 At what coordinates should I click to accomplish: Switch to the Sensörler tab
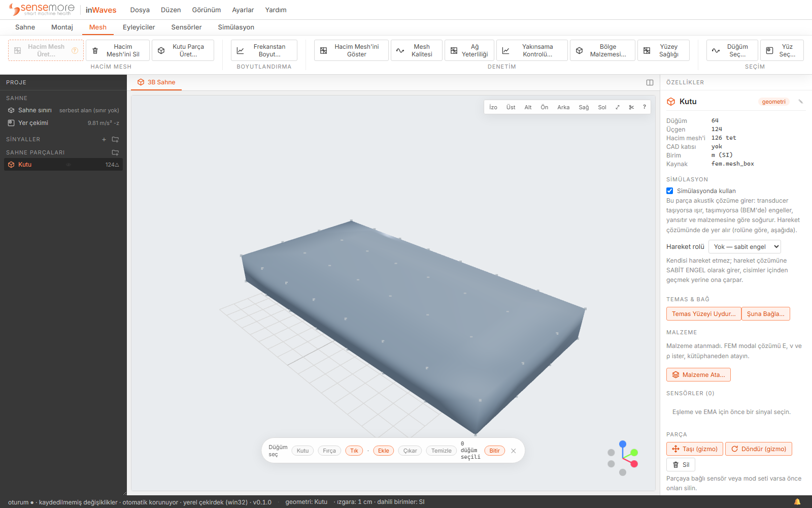[186, 27]
